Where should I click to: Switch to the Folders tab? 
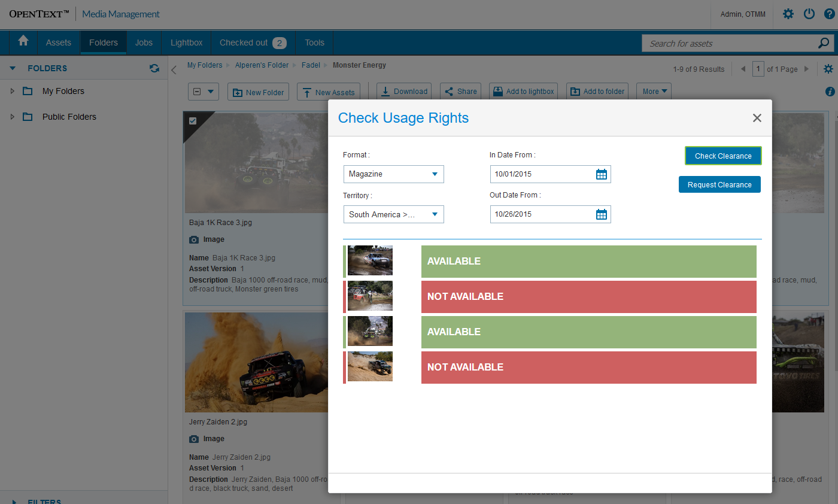pyautogui.click(x=104, y=42)
